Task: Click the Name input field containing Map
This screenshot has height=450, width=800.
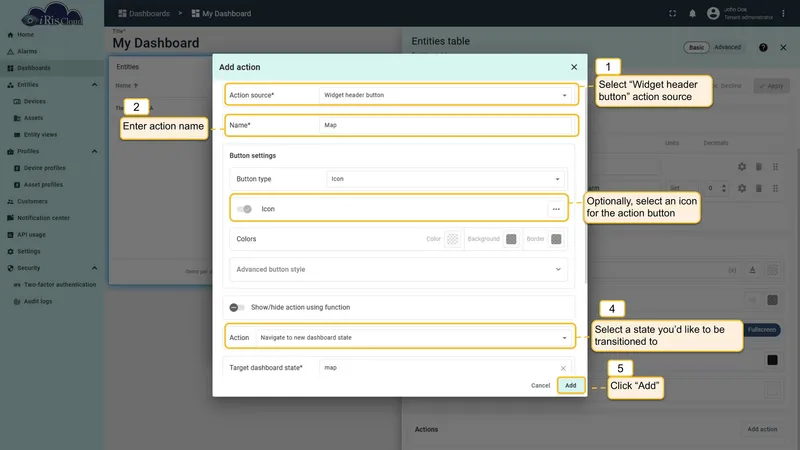Action: 444,125
